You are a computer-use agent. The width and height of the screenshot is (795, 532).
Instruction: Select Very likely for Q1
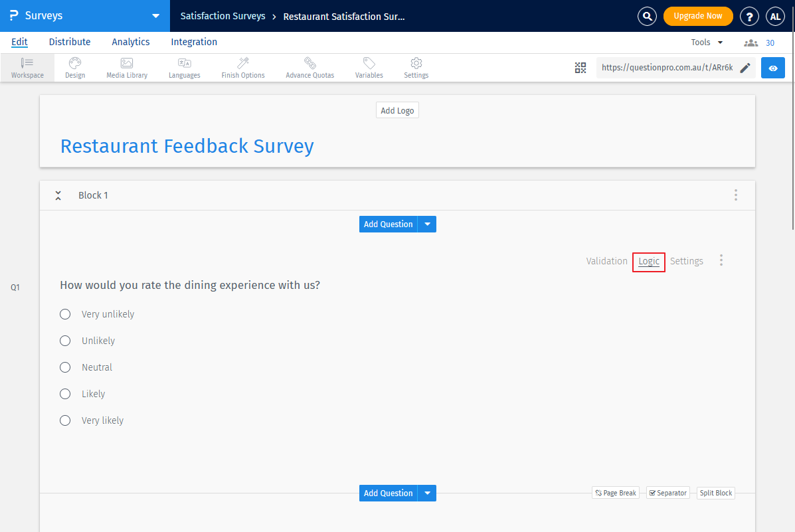tap(64, 420)
